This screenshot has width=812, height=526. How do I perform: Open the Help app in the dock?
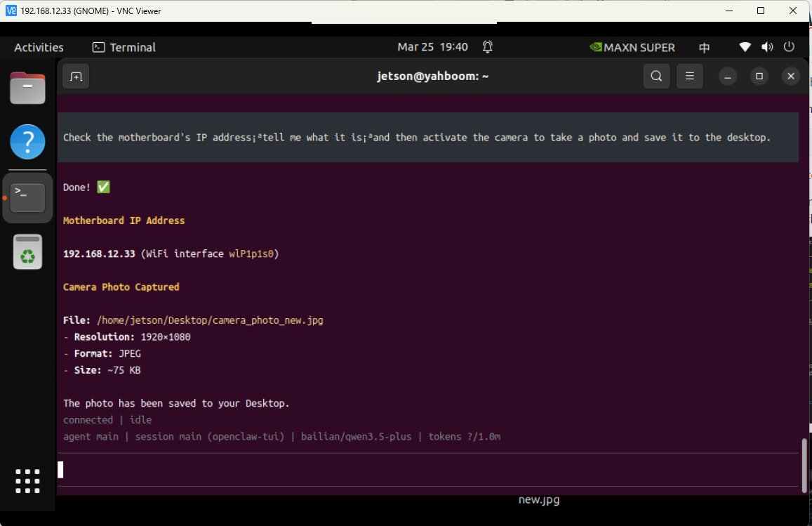27,142
